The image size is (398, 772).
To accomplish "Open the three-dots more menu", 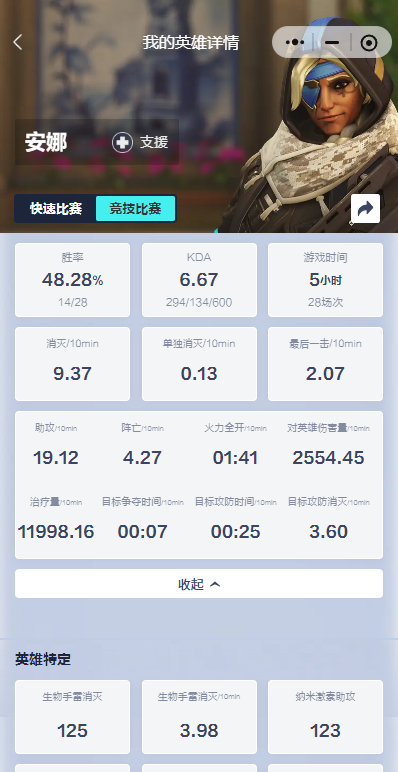I will tap(295, 43).
